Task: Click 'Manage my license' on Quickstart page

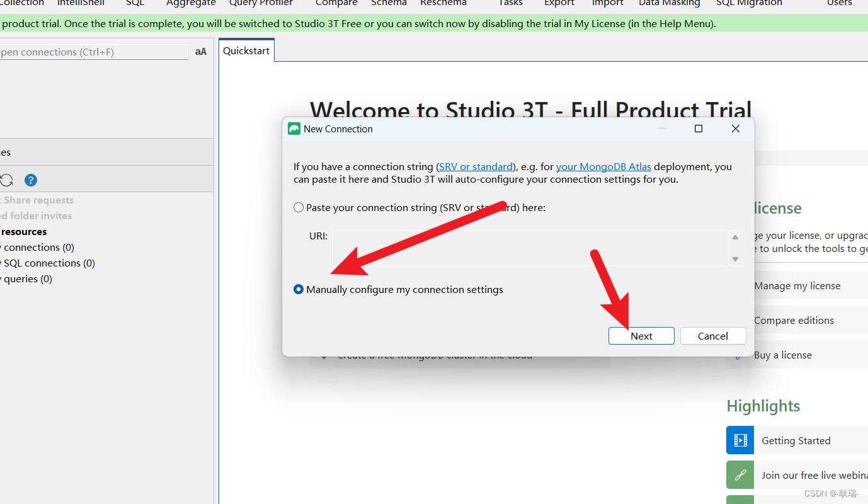Action: (797, 285)
